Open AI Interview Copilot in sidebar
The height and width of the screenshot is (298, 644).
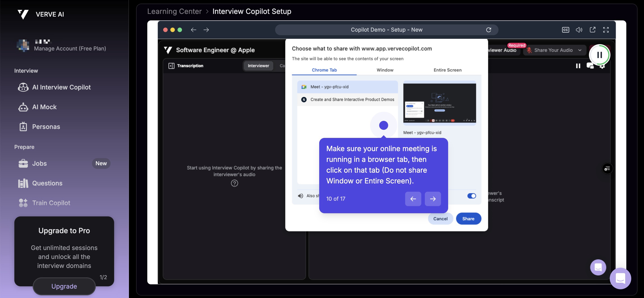[x=61, y=87]
